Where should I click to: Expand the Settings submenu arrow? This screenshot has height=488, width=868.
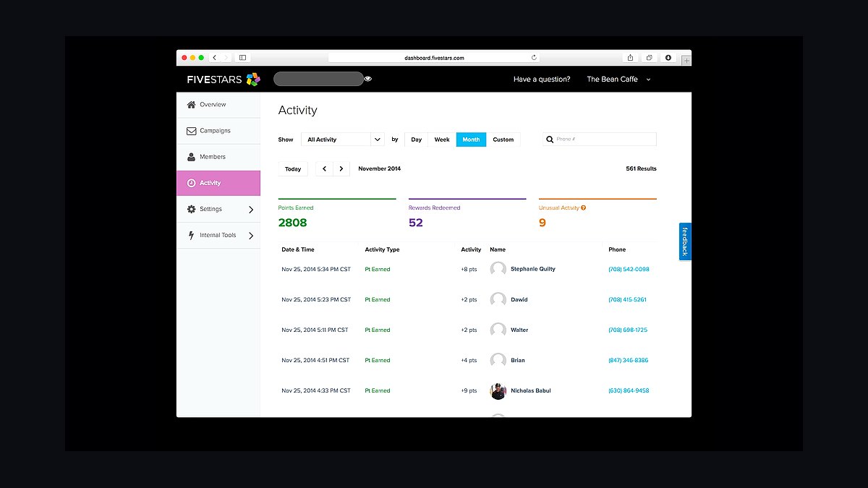point(251,210)
